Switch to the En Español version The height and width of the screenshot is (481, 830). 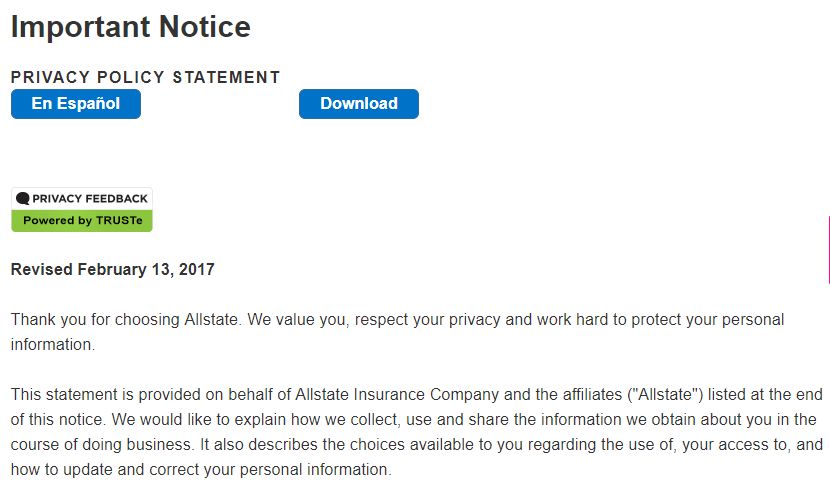(76, 104)
